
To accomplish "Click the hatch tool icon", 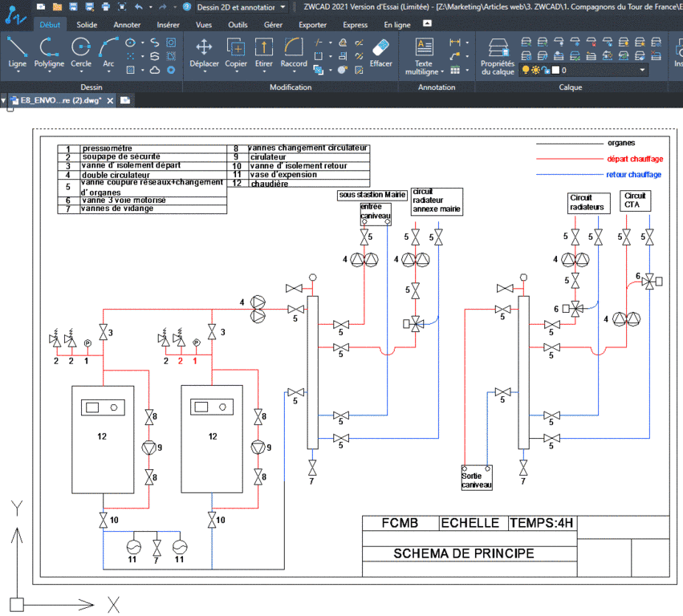I will (x=130, y=70).
